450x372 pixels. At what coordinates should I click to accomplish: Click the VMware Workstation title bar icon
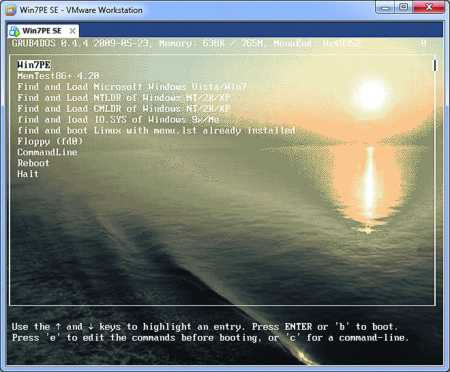pos(10,10)
